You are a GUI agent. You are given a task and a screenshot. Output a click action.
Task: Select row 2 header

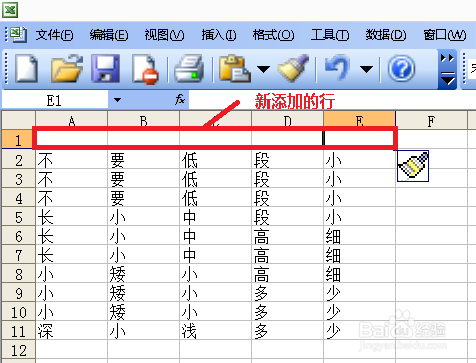19,160
